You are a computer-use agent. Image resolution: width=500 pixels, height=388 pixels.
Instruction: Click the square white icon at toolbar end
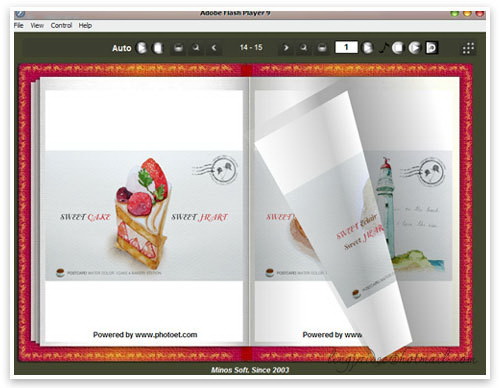(432, 48)
